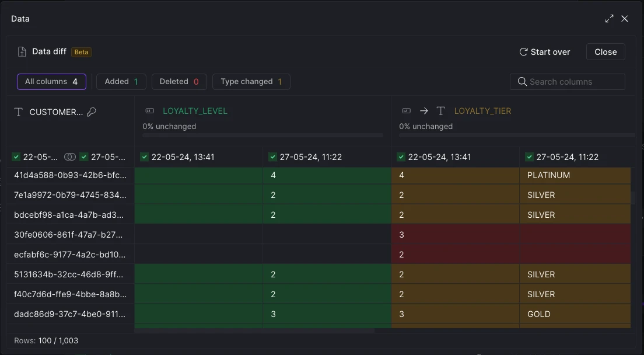Click Start over button
Image resolution: width=644 pixels, height=355 pixels.
click(545, 52)
